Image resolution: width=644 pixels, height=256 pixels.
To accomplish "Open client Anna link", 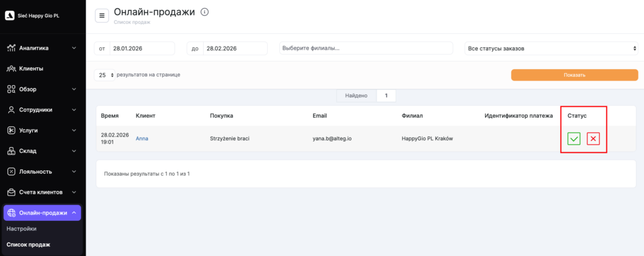I will click(142, 138).
